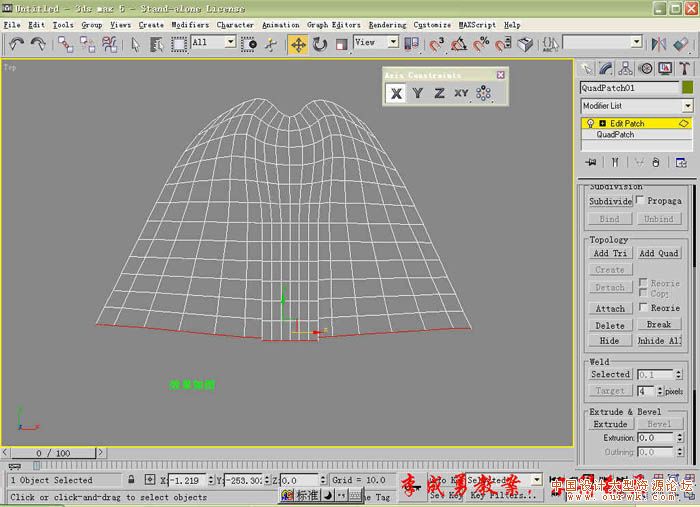This screenshot has width=700, height=507.
Task: Click the QuadPatch01 object name field
Action: (629, 88)
